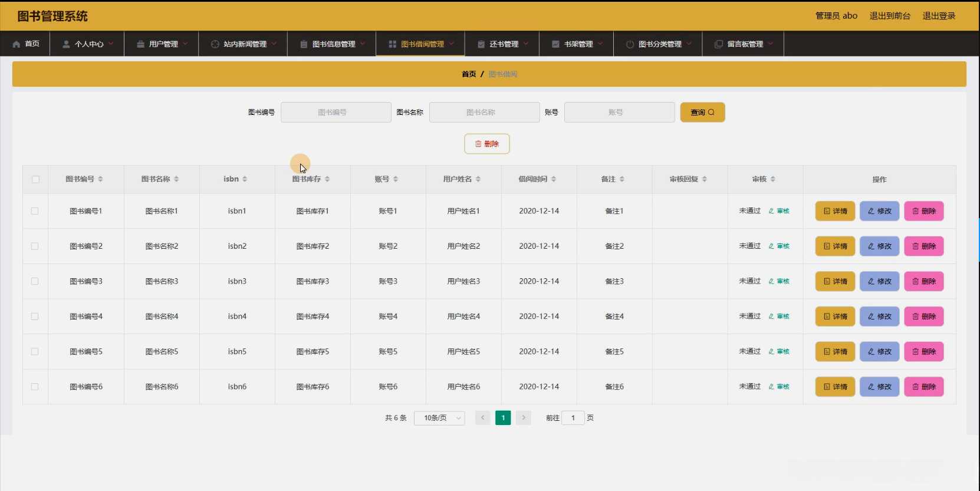Viewport: 980px width, 491px height.
Task: Sort table by 审核 column arrows
Action: (773, 179)
